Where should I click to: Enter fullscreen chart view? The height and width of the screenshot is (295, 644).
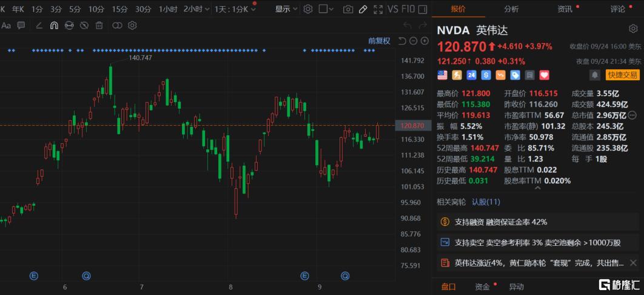pos(378,9)
